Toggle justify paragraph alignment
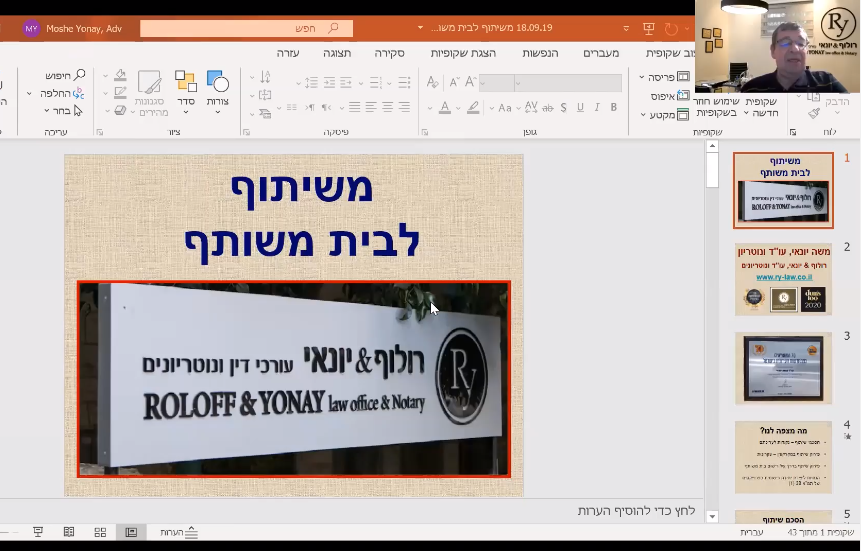Viewport: 861px width, 551px height. pos(355,107)
